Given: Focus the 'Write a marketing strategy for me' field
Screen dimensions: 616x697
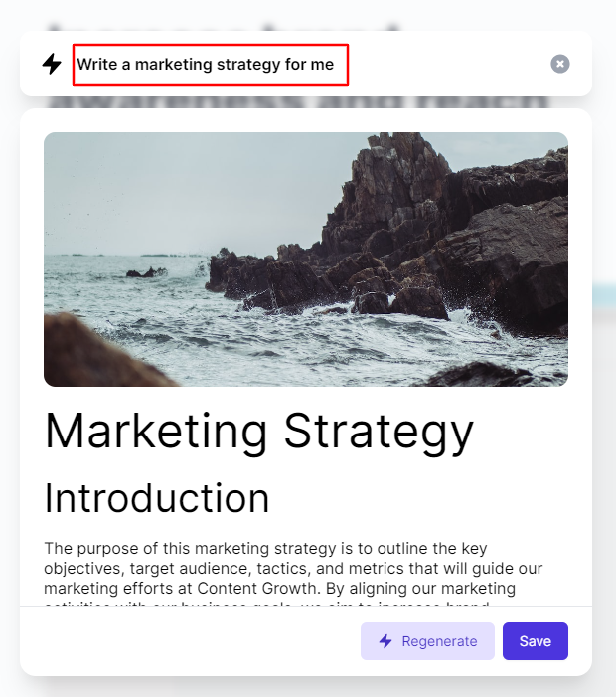Looking at the screenshot, I should [x=211, y=65].
